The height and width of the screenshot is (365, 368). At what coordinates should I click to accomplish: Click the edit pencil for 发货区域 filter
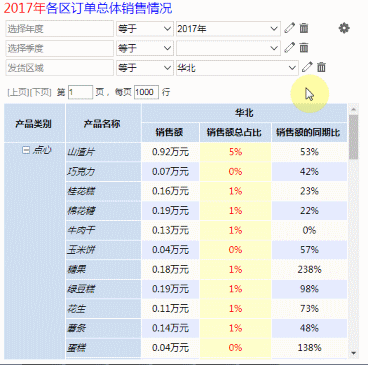307,67
